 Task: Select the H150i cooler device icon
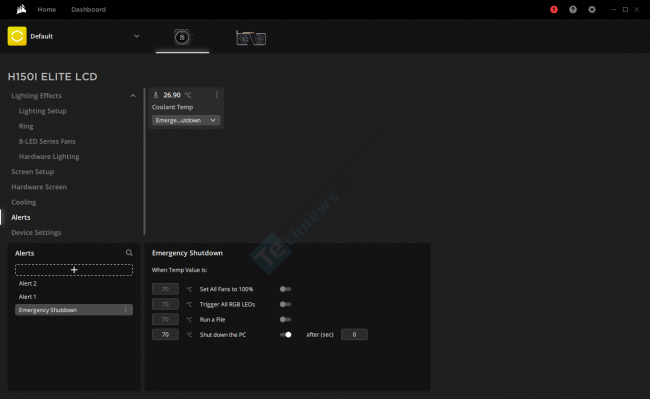click(x=182, y=38)
